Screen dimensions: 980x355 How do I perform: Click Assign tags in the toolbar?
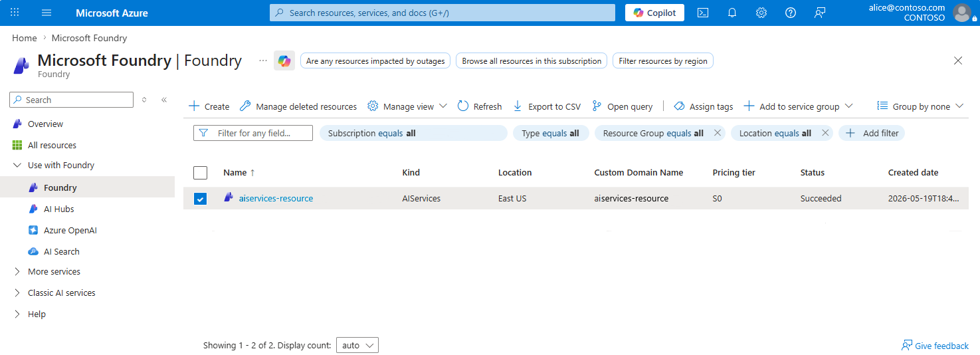click(x=703, y=106)
